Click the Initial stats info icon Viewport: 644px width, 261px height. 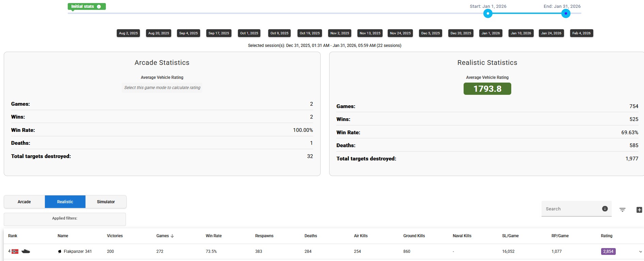(99, 6)
